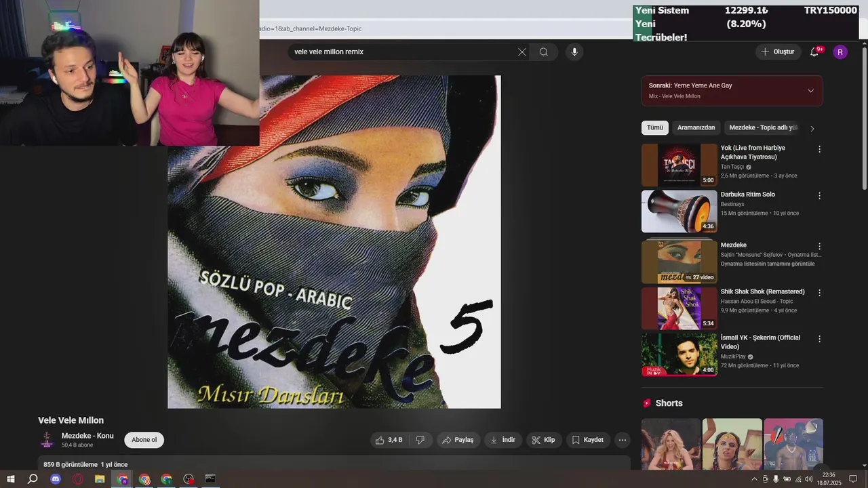Screen dimensions: 868x488
Task: Open the terminal window from taskbar
Action: click(x=210, y=479)
